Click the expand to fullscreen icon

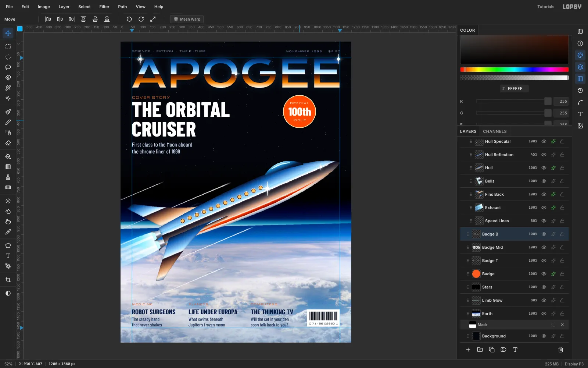153,19
